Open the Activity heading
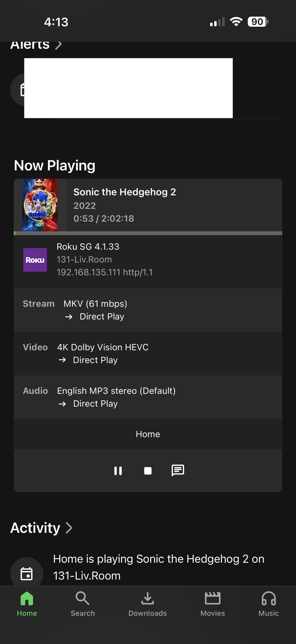296x644 pixels. [x=35, y=528]
